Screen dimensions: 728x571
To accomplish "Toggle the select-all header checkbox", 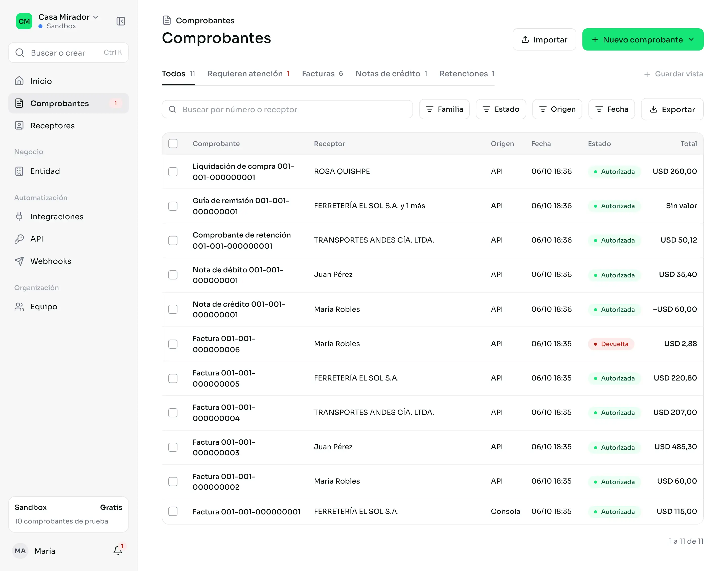I will tap(173, 144).
